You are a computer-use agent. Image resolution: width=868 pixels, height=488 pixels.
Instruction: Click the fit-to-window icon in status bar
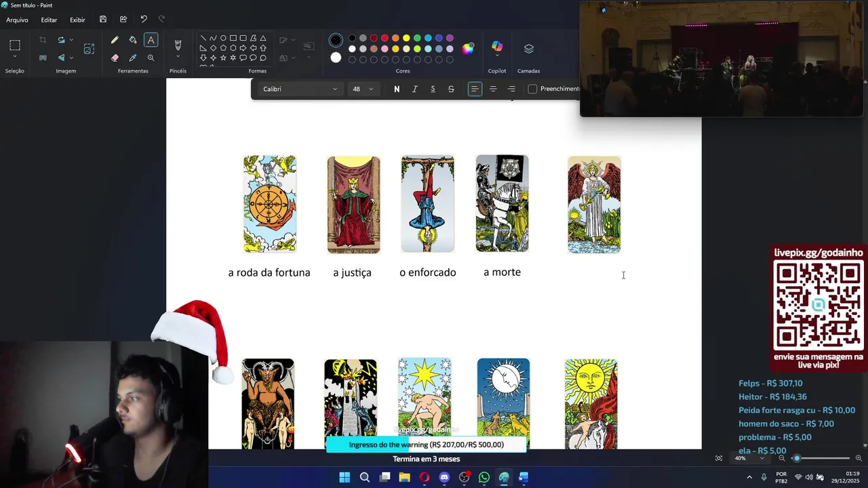tap(719, 458)
